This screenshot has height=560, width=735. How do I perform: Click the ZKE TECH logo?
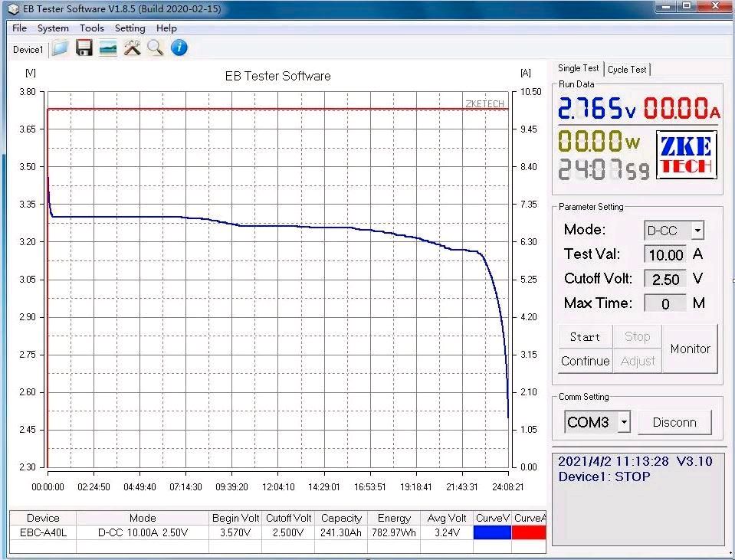(x=687, y=156)
